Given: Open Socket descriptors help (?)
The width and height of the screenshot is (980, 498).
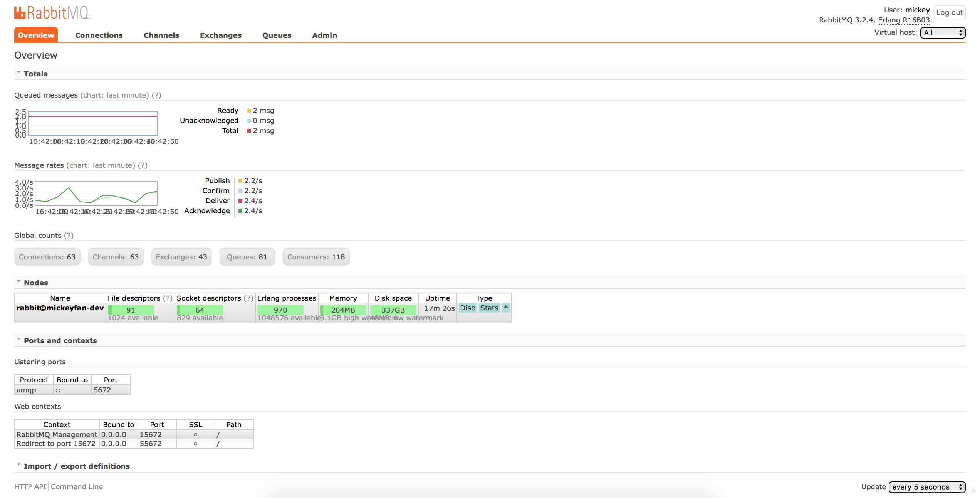Looking at the screenshot, I should tap(248, 298).
